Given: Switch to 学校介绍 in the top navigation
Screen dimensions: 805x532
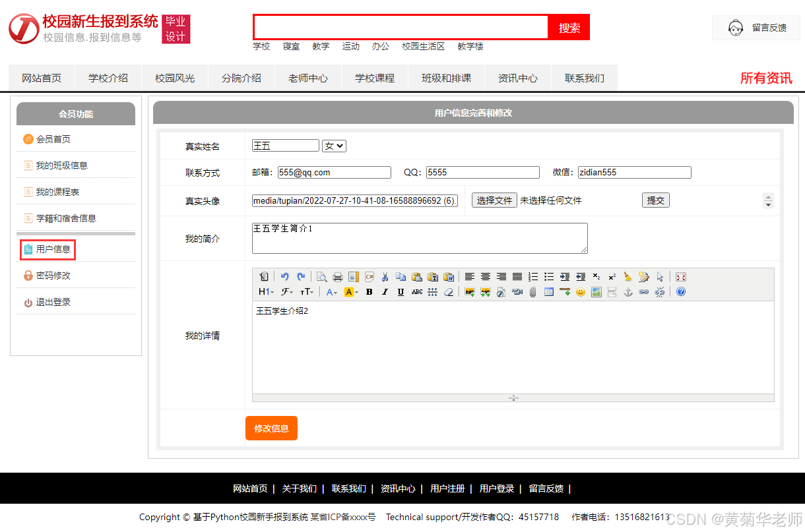Looking at the screenshot, I should click(107, 77).
